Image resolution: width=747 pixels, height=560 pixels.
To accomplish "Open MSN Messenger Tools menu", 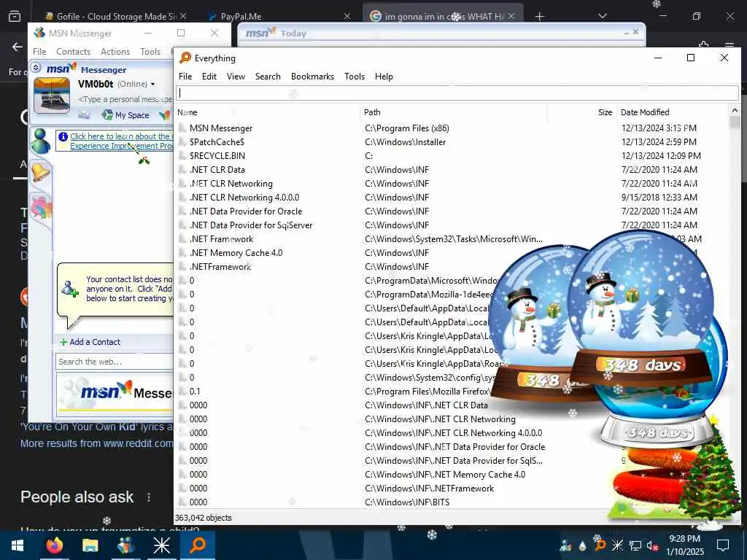I will click(x=150, y=52).
